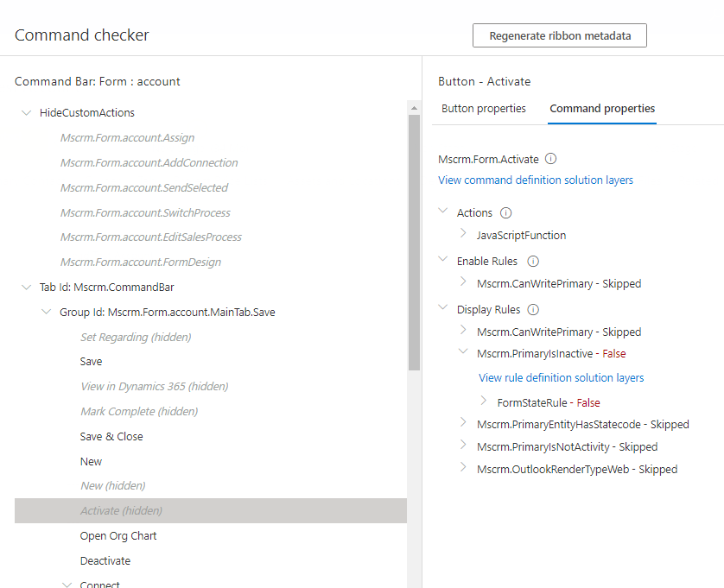Click the Display Rules info icon

click(533, 310)
